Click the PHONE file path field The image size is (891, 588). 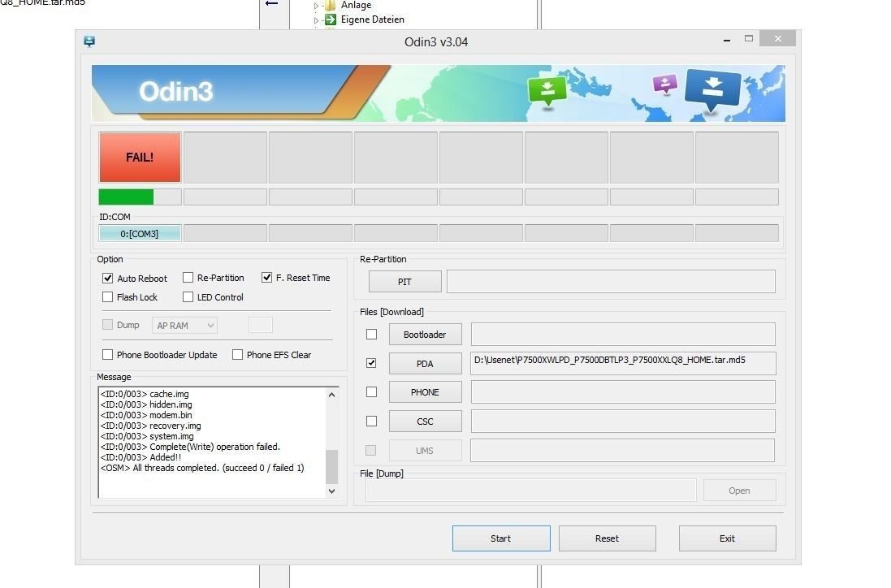point(623,392)
